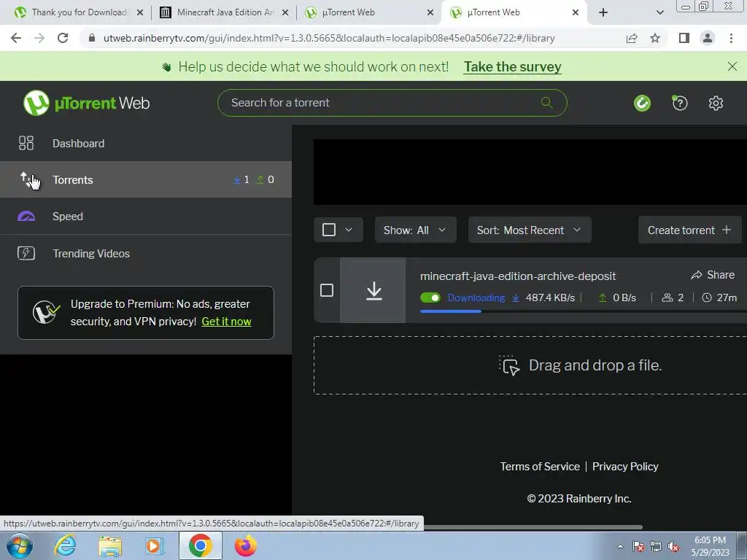Open Speed in sidebar
This screenshot has width=747, height=560.
click(x=146, y=216)
